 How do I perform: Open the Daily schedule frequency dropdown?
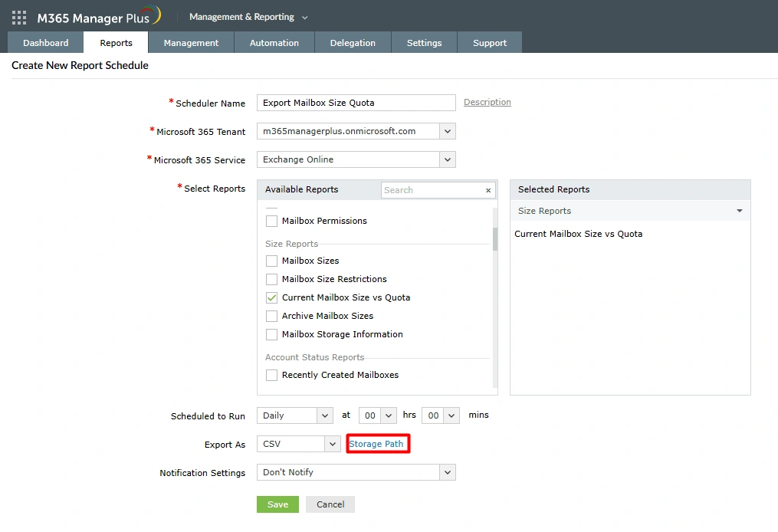coord(326,415)
